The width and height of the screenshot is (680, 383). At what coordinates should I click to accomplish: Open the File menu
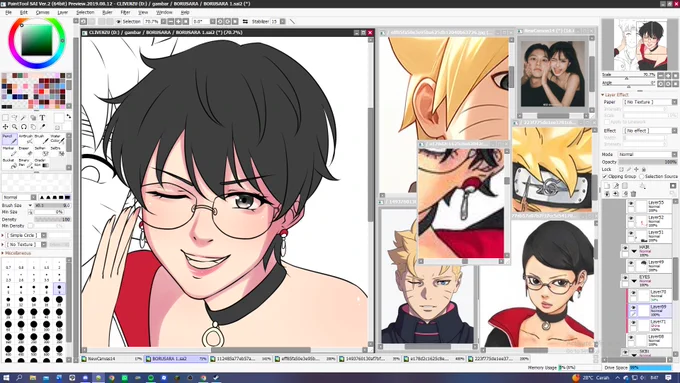coord(8,13)
